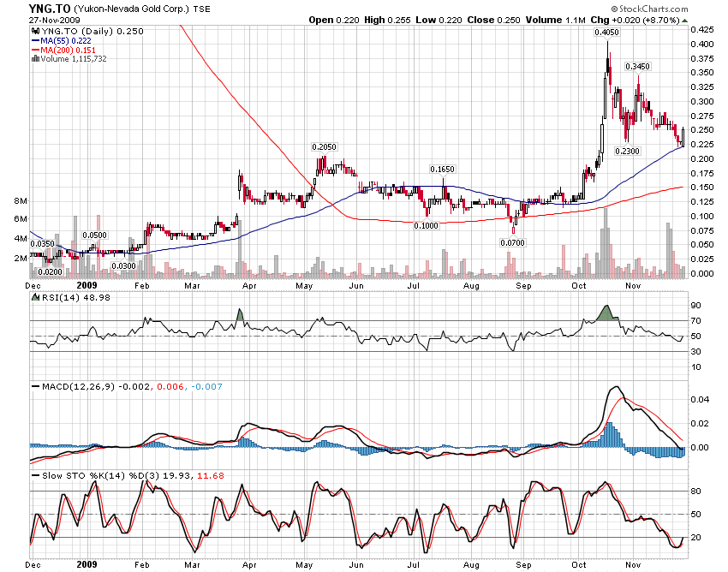Click the Volume 1.1M header value
This screenshot has height=572, width=728.
(555, 20)
